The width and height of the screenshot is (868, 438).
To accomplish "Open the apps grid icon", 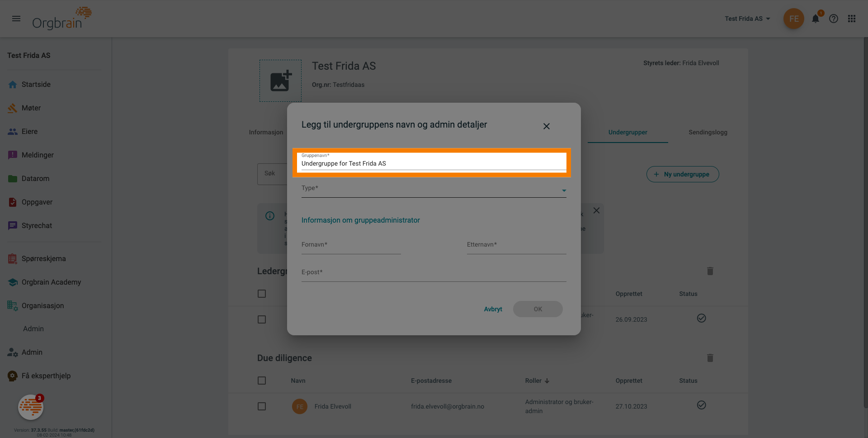I will (x=852, y=19).
